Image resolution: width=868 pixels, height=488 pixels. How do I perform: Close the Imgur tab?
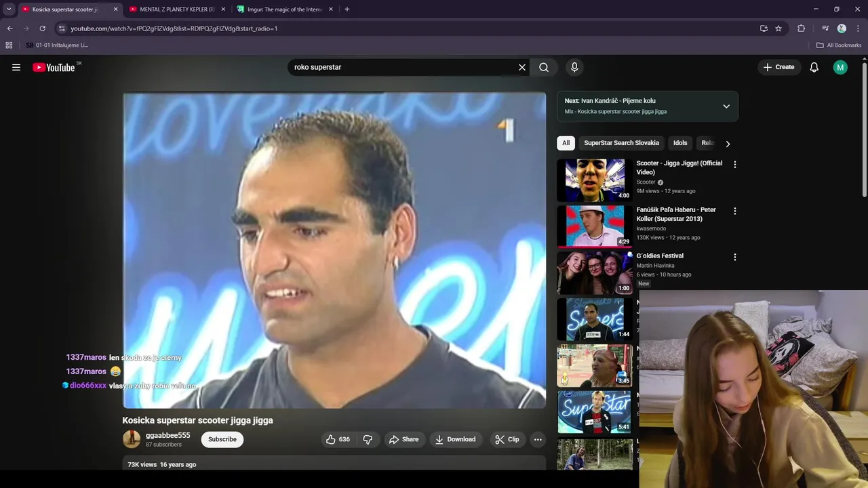[x=331, y=9]
